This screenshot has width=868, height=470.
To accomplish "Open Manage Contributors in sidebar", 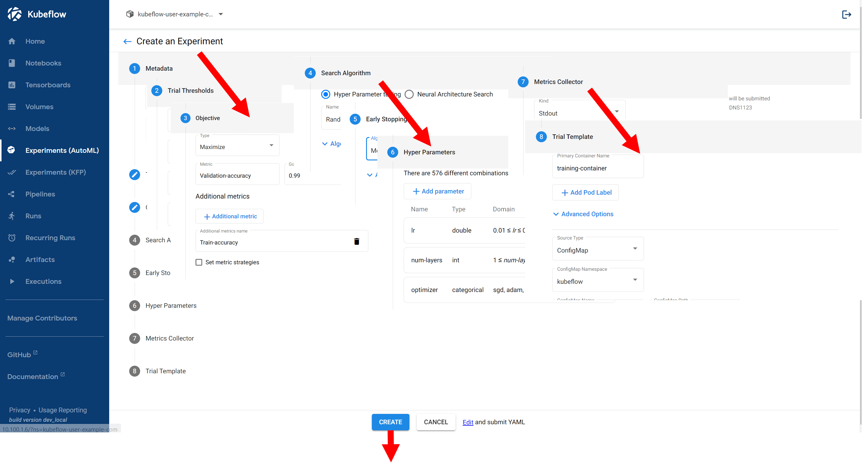I will (42, 318).
